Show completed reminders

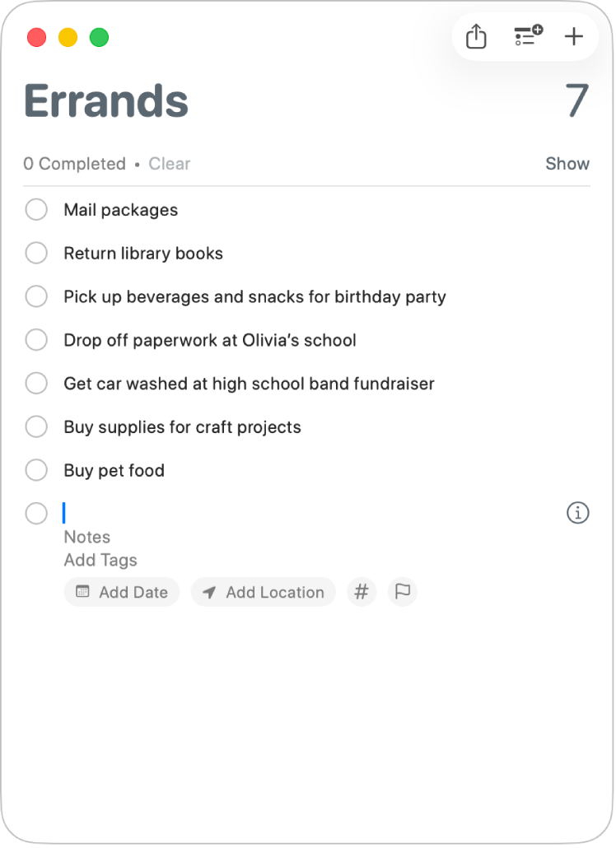click(x=567, y=164)
